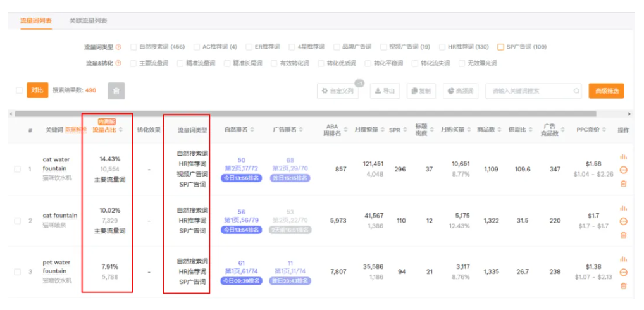Image resolution: width=644 pixels, height=310 pixels.
Task: Check the 转化优质词 filter
Action: pyautogui.click(x=321, y=63)
